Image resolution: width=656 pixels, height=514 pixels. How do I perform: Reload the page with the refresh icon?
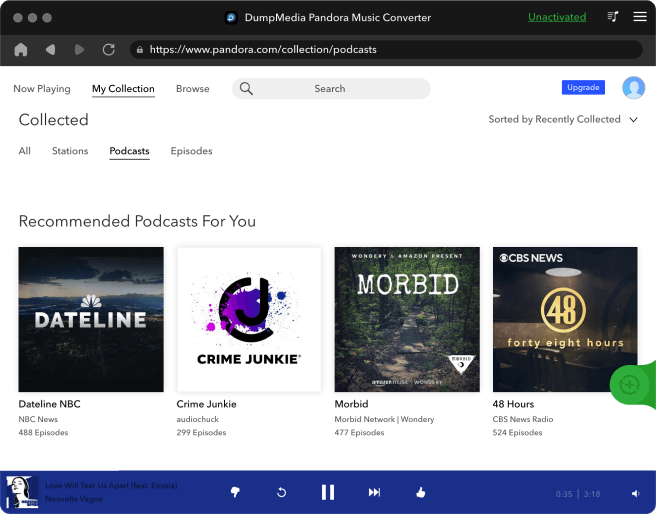coord(108,49)
